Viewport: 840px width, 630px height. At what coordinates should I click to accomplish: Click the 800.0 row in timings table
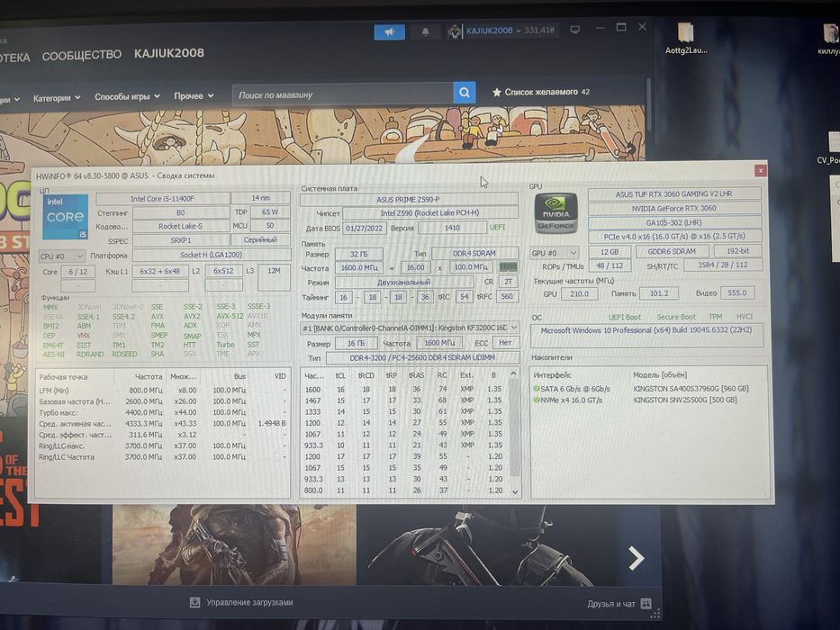(402, 490)
